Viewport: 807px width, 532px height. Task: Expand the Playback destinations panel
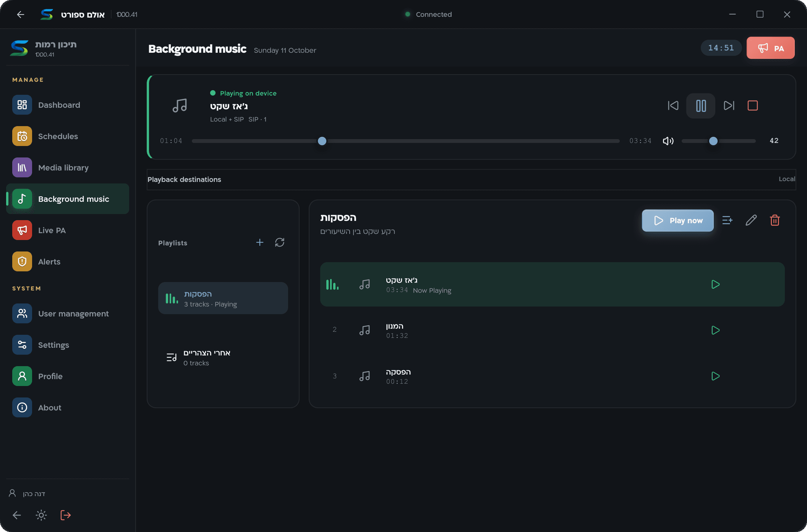point(472,179)
